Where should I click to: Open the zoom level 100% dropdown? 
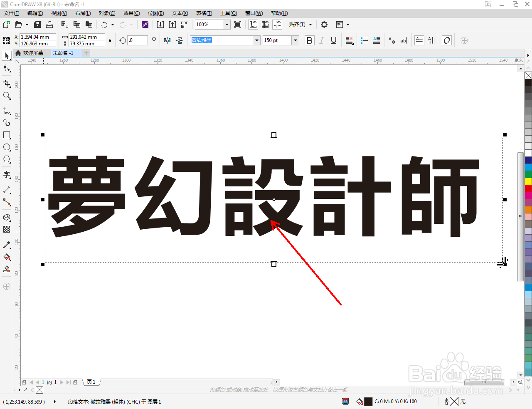[227, 25]
